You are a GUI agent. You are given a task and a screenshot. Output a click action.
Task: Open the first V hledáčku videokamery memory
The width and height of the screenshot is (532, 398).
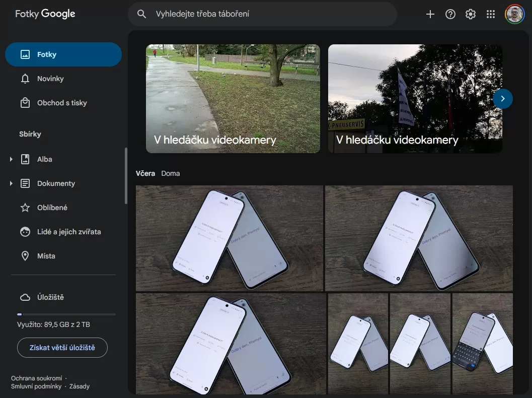(233, 99)
